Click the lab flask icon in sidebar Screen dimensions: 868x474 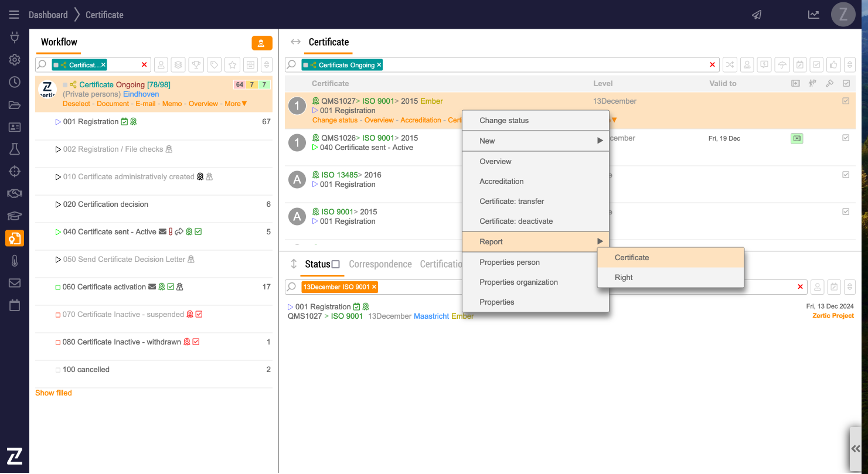15,149
